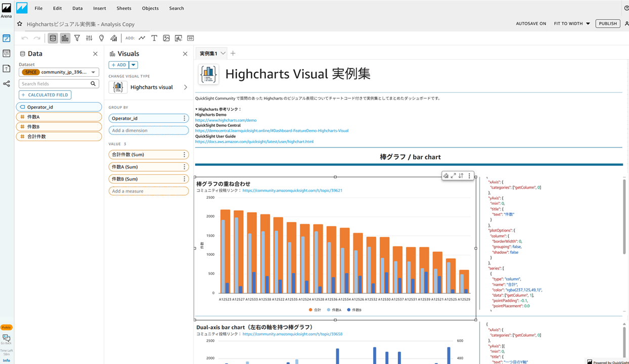Open the export upload icon in left sidebar
Screen dimensions: 629x364
pyautogui.click(x=7, y=69)
